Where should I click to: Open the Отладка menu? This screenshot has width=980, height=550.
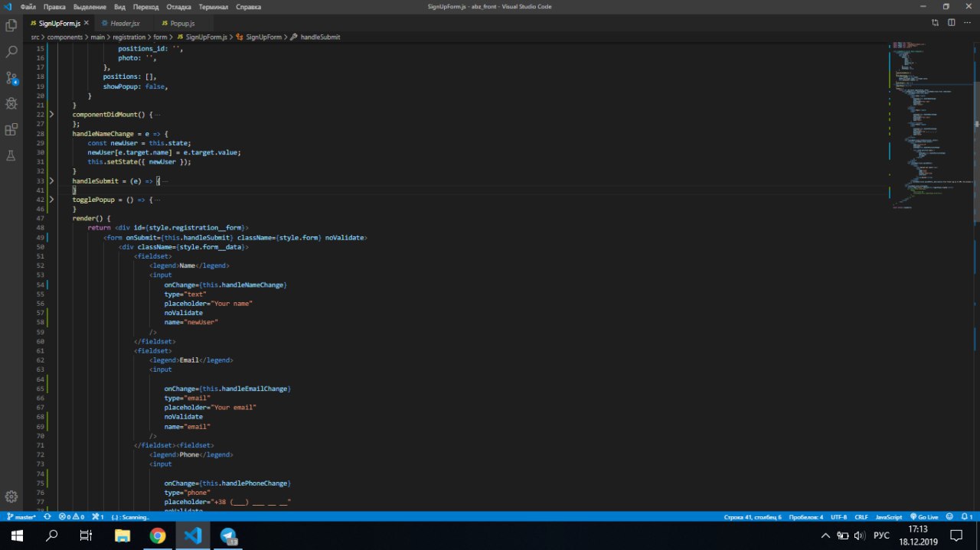[179, 6]
